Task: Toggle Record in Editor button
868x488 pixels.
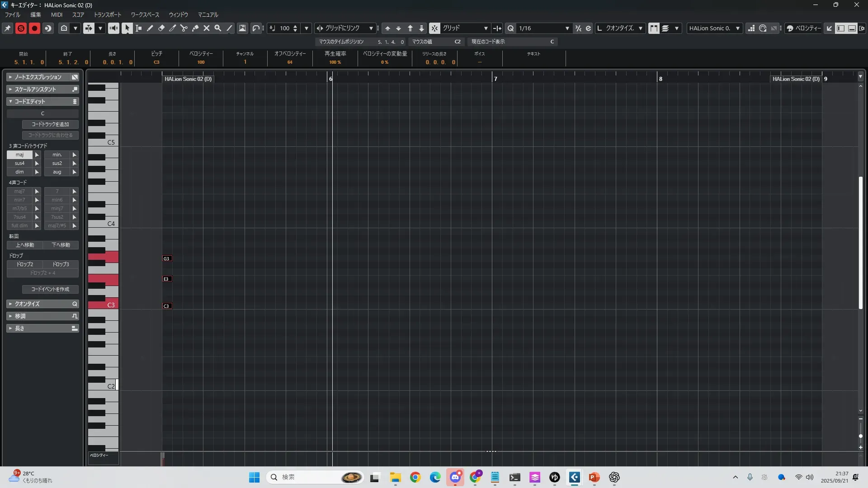Action: coord(34,28)
